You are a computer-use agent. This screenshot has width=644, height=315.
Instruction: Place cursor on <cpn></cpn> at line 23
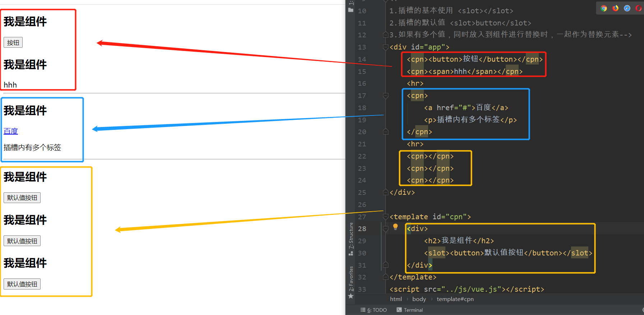pos(430,168)
